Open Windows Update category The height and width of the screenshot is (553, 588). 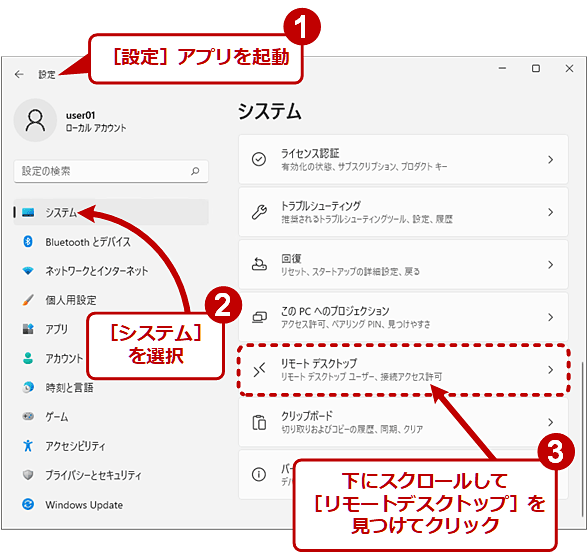84,505
